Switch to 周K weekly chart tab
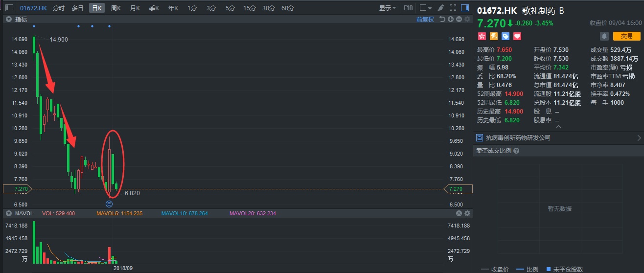The image size is (644, 273). click(x=115, y=8)
